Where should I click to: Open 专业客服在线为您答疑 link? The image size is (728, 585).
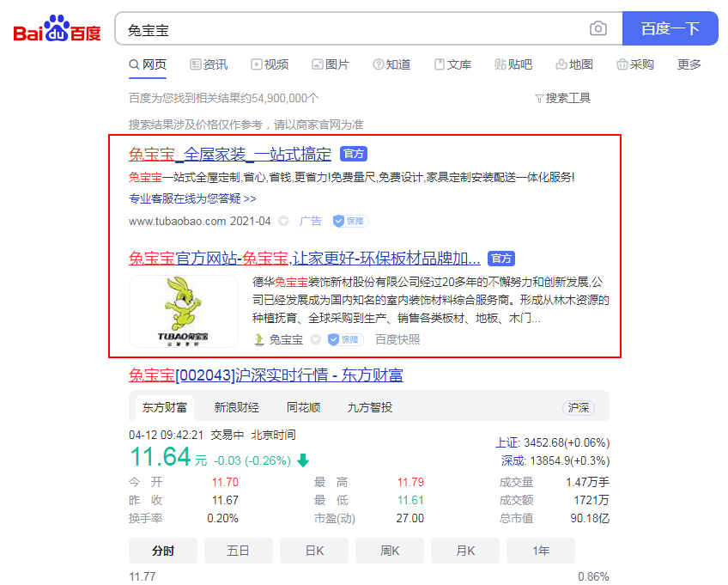tap(192, 199)
